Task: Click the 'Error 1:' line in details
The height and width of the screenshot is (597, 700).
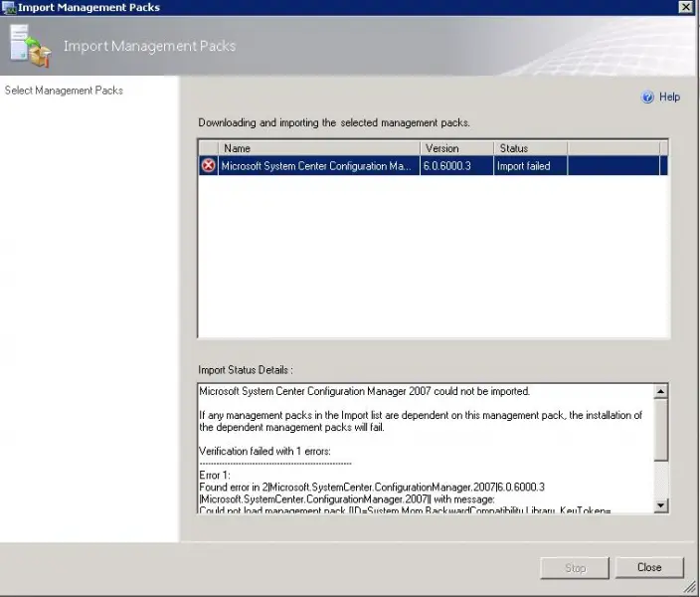Action: 215,475
